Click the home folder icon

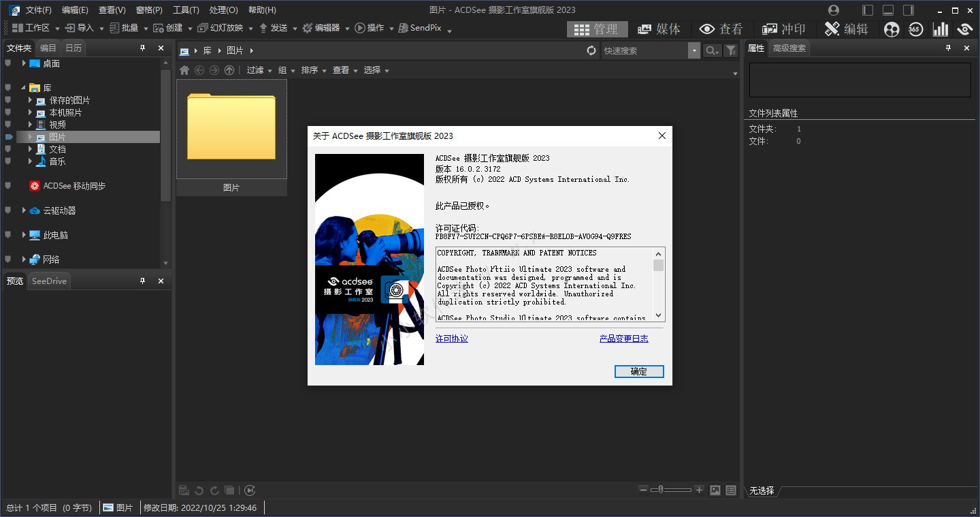184,70
